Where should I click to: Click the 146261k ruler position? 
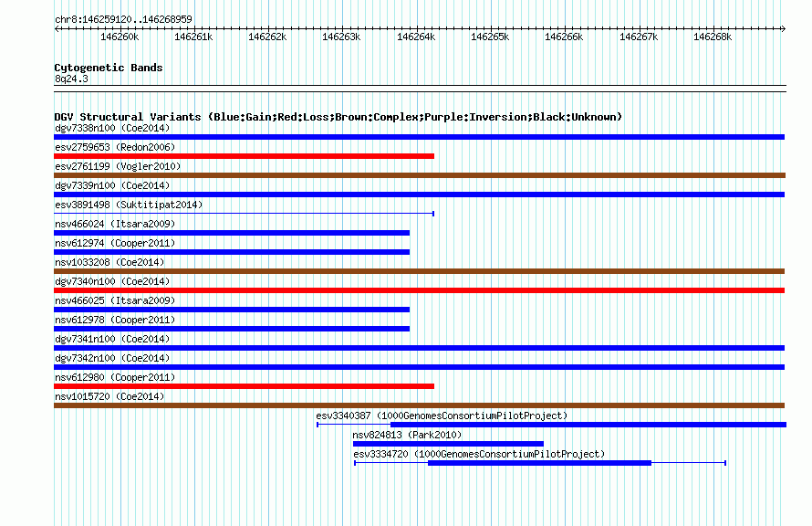(x=193, y=37)
